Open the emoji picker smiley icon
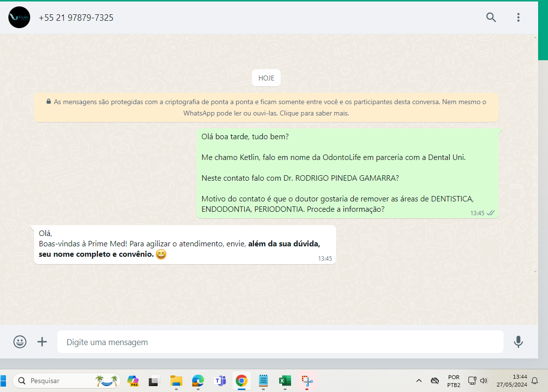 pos(20,342)
